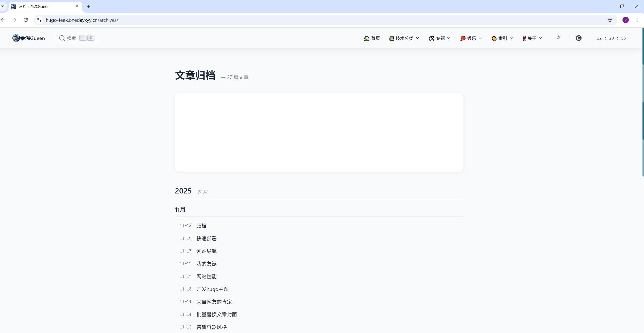Open the article 快速部署
The height and width of the screenshot is (333, 644).
tap(207, 238)
